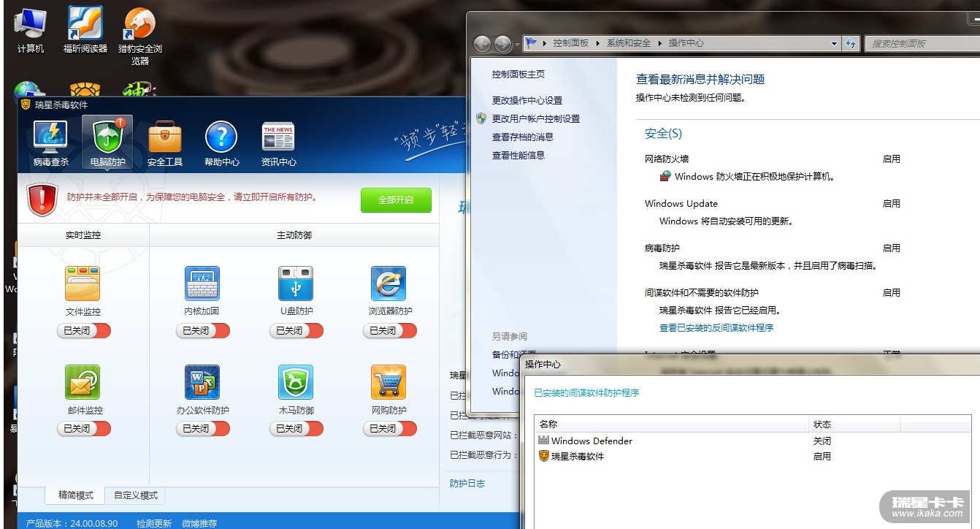Sort by the 状态 column header
The image size is (980, 529).
click(855, 425)
